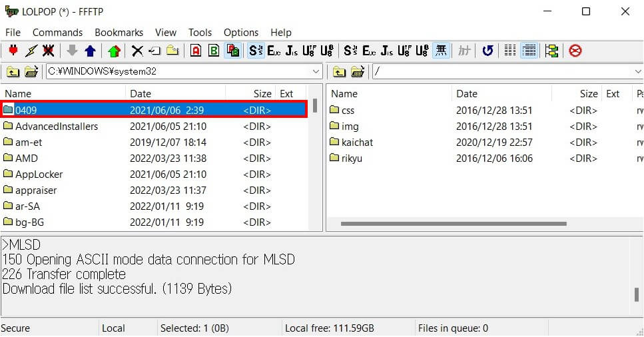Go up one folder in local pane
Screen dimensions: 644x337
coord(13,72)
